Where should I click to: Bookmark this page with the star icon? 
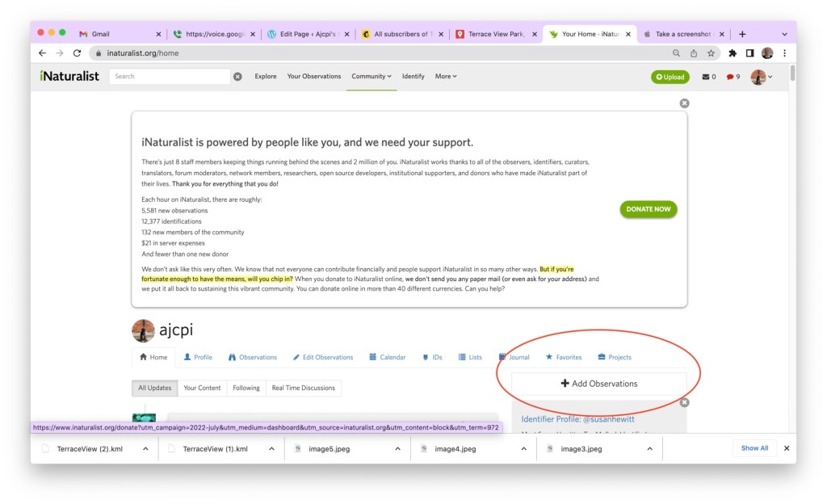click(x=711, y=53)
